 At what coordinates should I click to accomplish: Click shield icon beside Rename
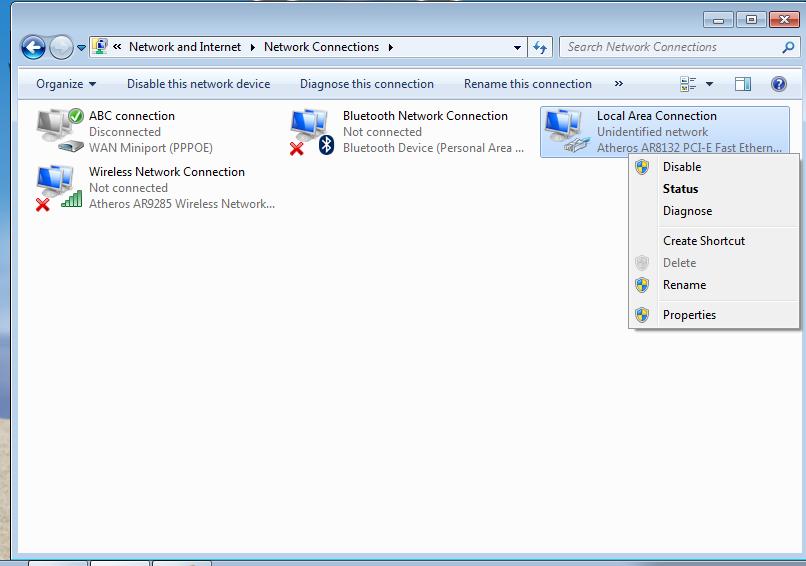click(x=642, y=285)
